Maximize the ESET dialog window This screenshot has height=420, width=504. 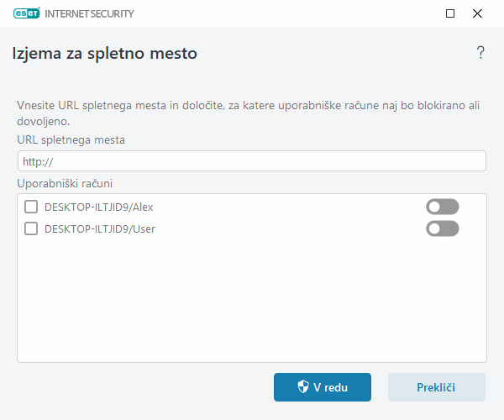(450, 13)
